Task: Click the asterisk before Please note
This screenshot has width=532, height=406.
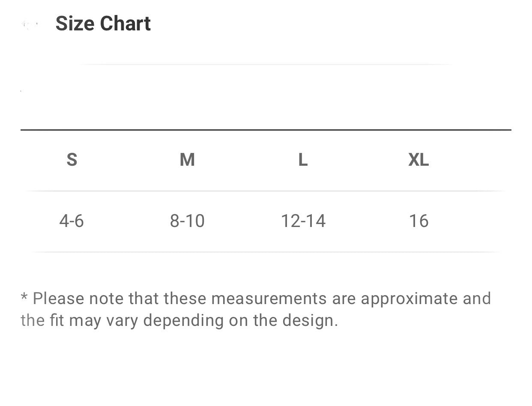Action: [x=24, y=296]
